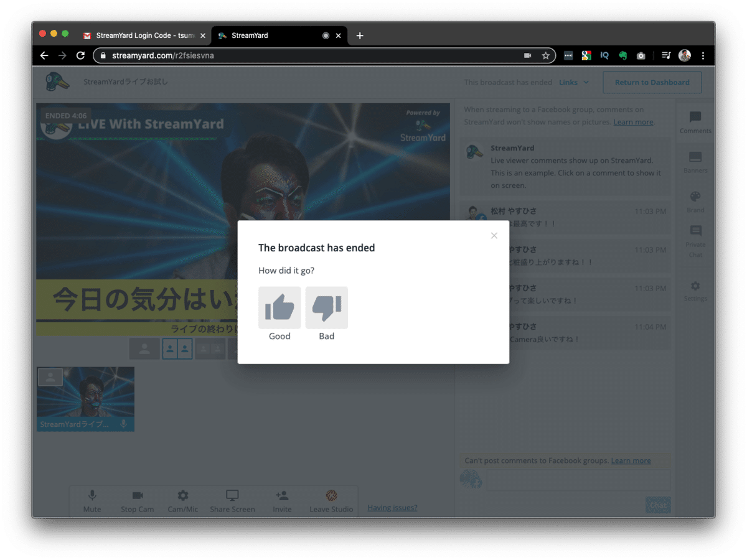The width and height of the screenshot is (747, 560).
Task: Go forward in the browser
Action: 62,55
